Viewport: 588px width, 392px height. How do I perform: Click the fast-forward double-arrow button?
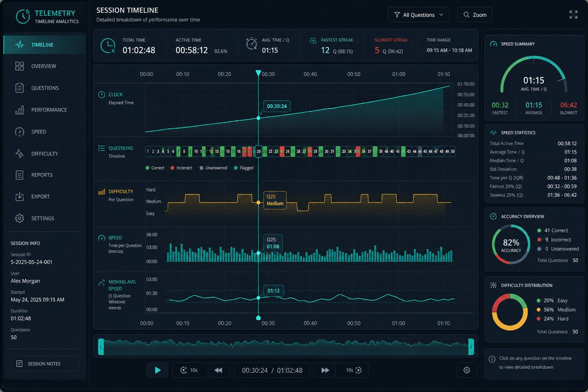[x=325, y=370]
